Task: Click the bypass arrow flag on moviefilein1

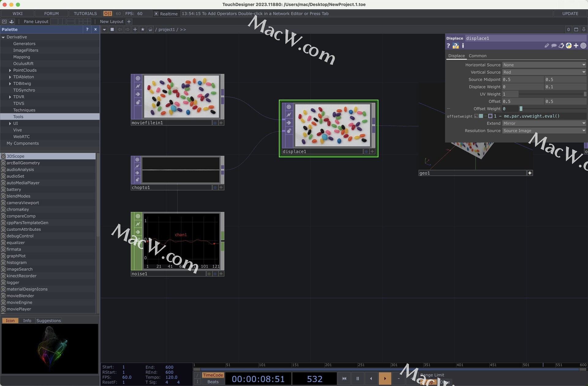Action: click(138, 94)
